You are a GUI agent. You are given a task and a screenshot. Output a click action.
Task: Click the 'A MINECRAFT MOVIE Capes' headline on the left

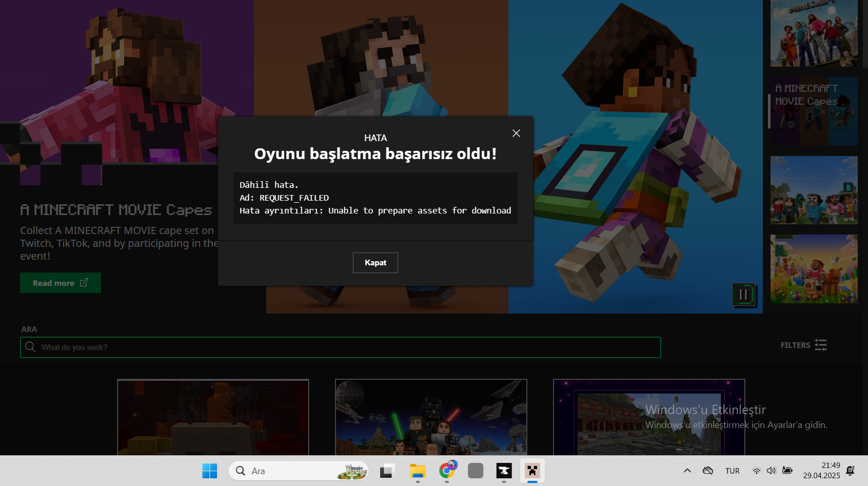(x=116, y=210)
